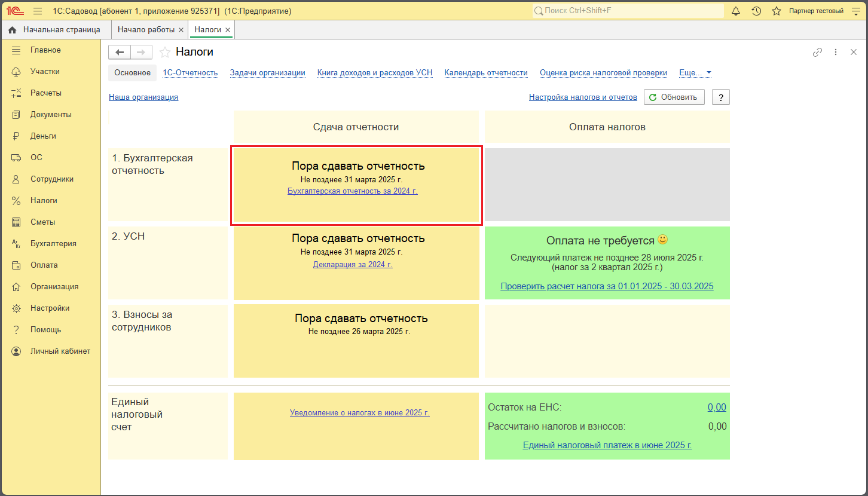
Task: Open Уведомление о налогах в июне 2025
Action: 360,412
